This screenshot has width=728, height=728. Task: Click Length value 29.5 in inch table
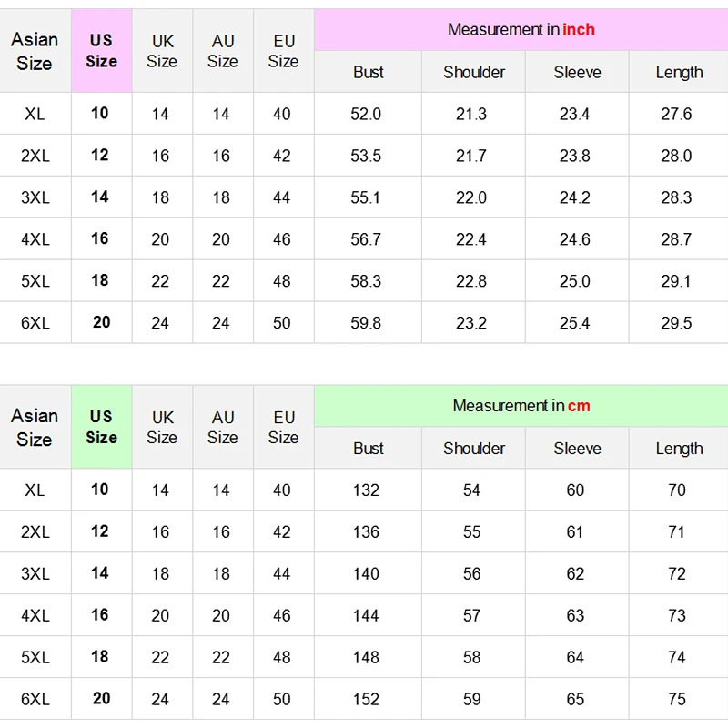tap(676, 323)
